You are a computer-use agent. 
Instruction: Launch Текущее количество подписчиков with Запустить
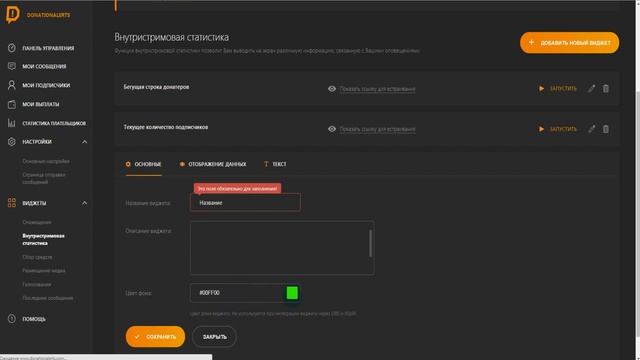pos(558,129)
